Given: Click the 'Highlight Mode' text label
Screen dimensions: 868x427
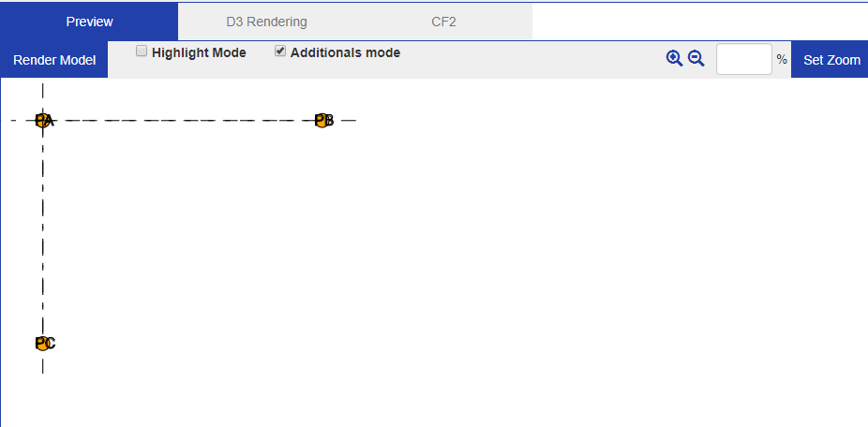Looking at the screenshot, I should pos(199,53).
